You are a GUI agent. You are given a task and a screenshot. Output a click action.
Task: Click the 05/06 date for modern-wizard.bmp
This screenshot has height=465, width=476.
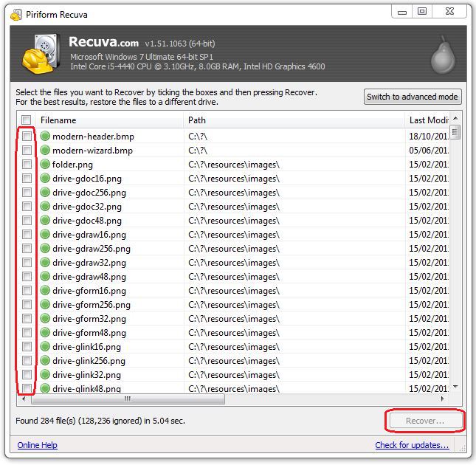click(x=428, y=151)
